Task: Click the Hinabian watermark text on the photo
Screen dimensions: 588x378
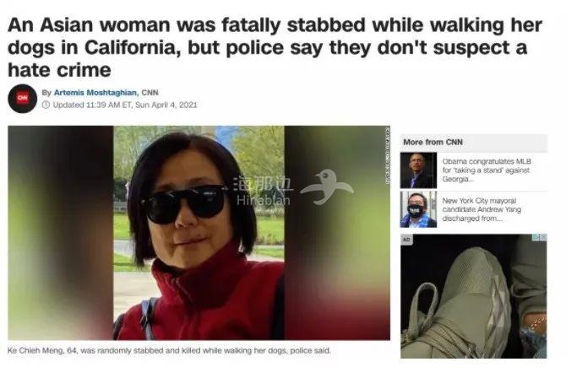Action: click(264, 191)
